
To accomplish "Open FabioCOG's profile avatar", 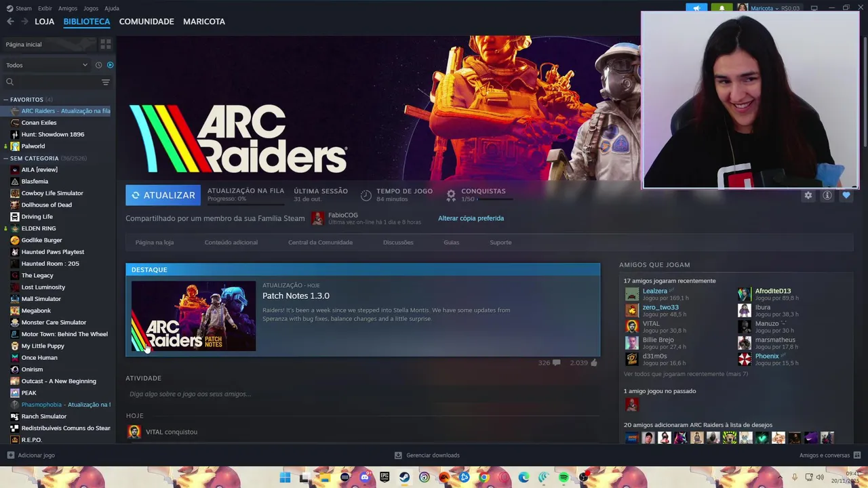I will pyautogui.click(x=317, y=218).
